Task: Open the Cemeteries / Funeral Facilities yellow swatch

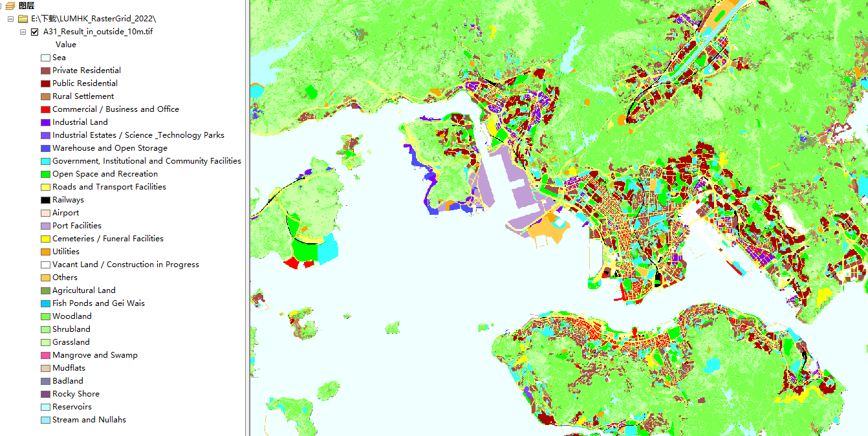Action: coord(45,239)
